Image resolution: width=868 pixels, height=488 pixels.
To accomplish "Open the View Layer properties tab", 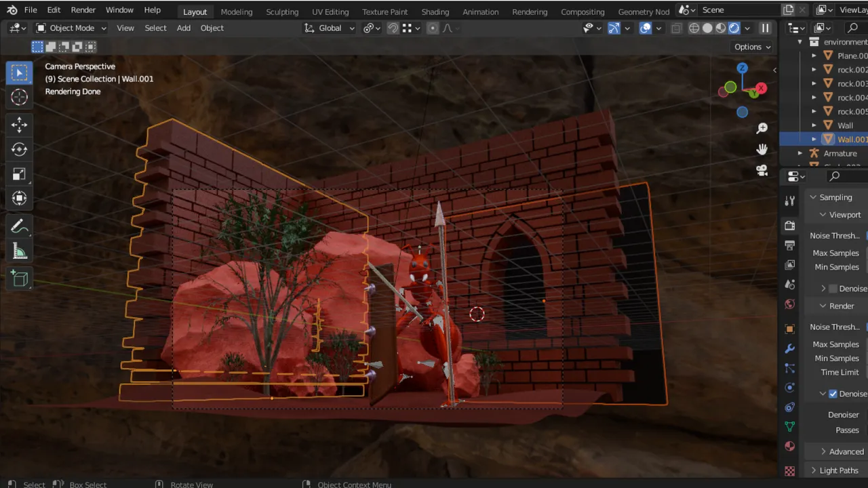I will 789,264.
